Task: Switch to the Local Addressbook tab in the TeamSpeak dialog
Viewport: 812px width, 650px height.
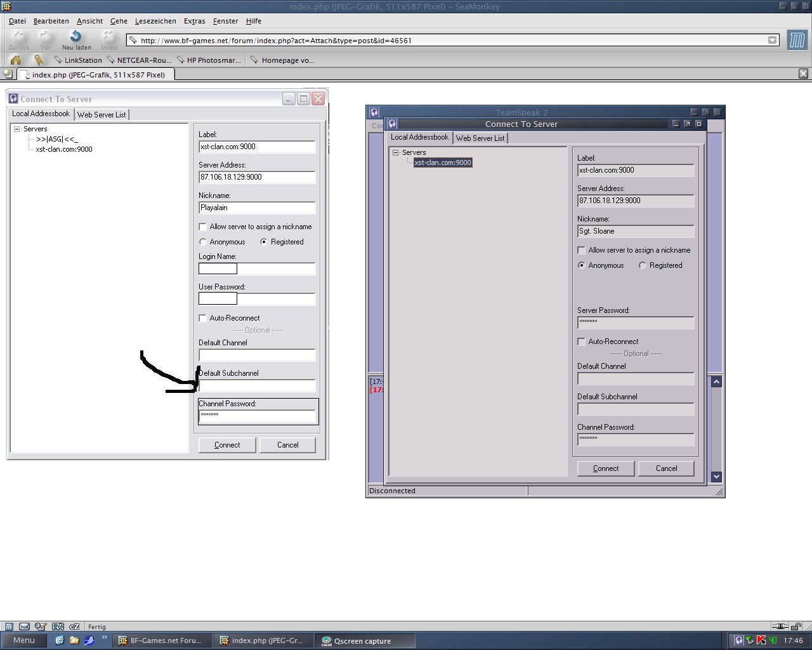Action: coord(419,137)
